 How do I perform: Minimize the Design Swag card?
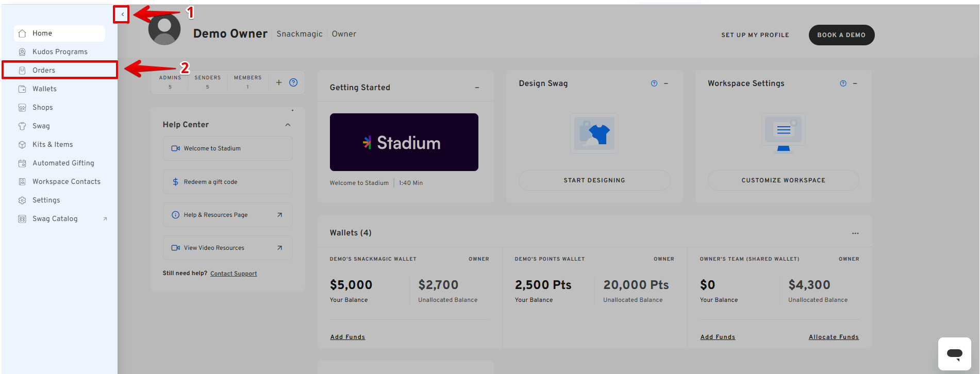tap(666, 83)
